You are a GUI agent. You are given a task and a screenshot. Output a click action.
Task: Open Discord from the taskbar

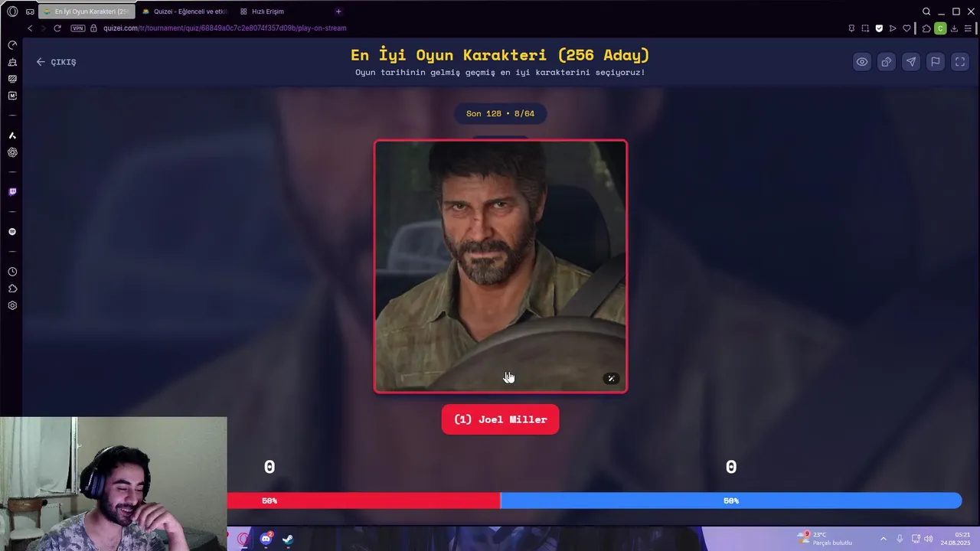point(266,539)
